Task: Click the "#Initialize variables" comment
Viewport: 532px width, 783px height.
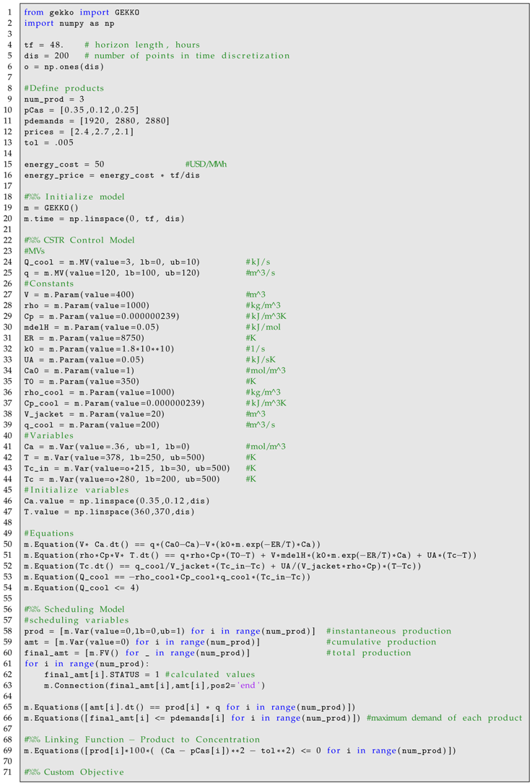Action: [77, 491]
